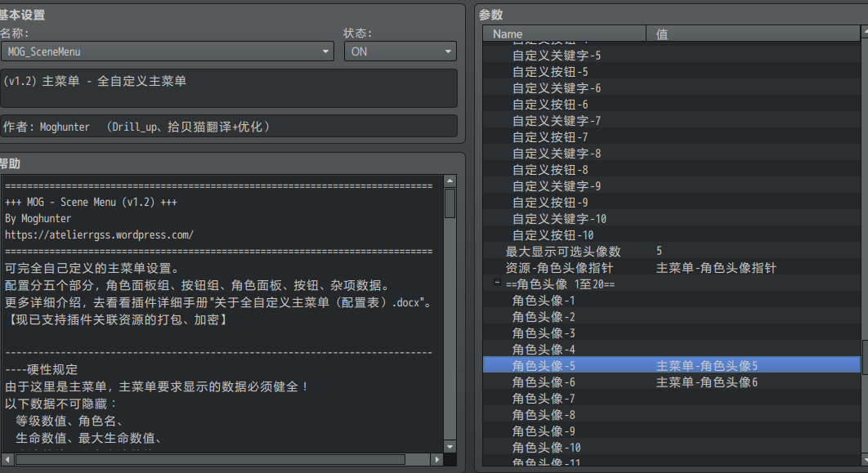Screen dimensions: 868x473
Task: Open the MOG_SceneMenu plugin name dropdown
Action: (167, 51)
